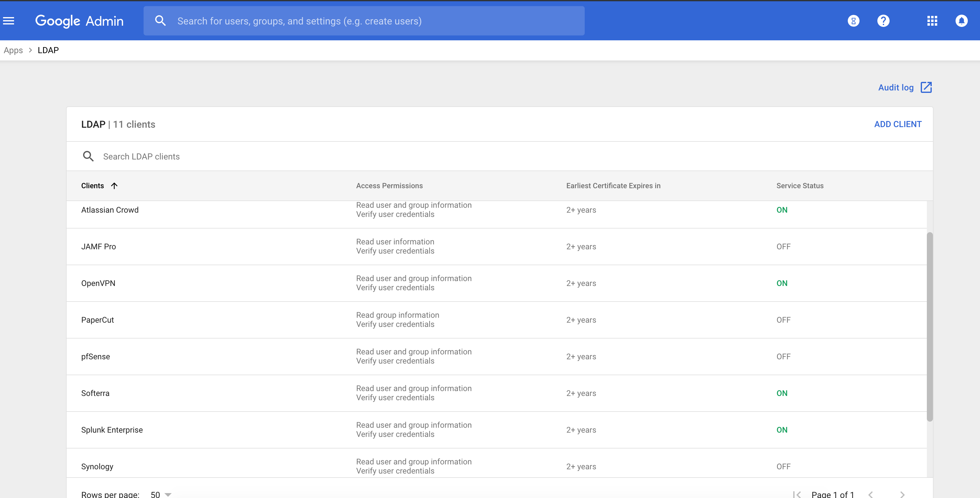The height and width of the screenshot is (498, 980).
Task: Toggle PaperCut service status OFF
Action: 783,320
